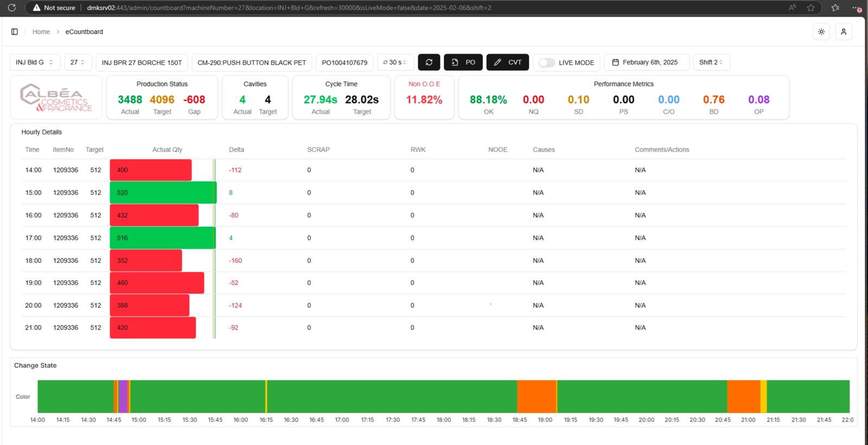This screenshot has height=445, width=868.
Task: Click the red 400 bar for 14:00
Action: point(150,170)
